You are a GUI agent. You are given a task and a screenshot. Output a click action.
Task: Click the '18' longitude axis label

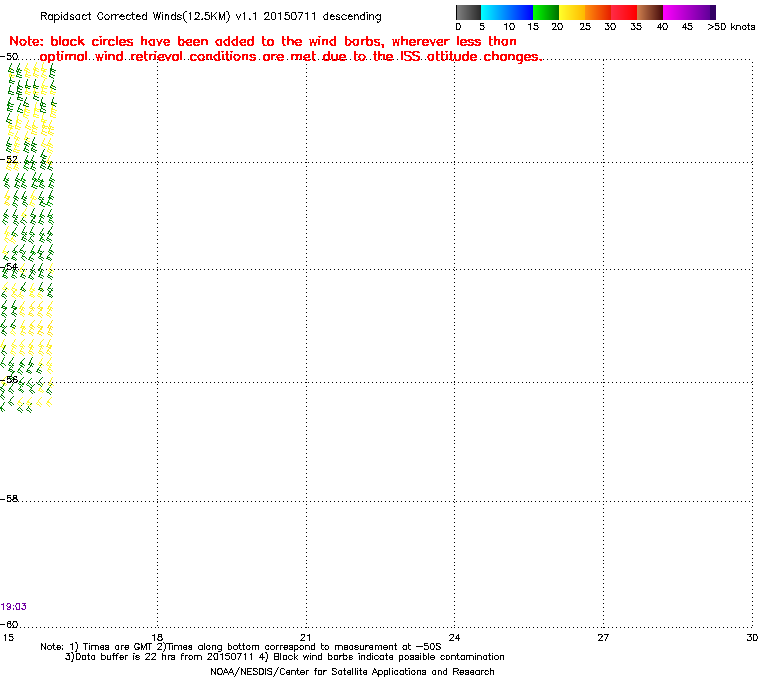(157, 638)
